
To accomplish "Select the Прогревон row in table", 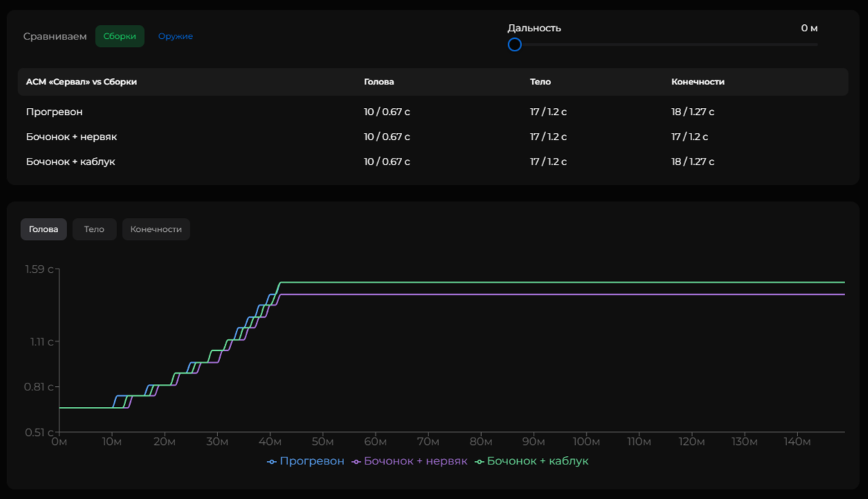I will coord(54,111).
